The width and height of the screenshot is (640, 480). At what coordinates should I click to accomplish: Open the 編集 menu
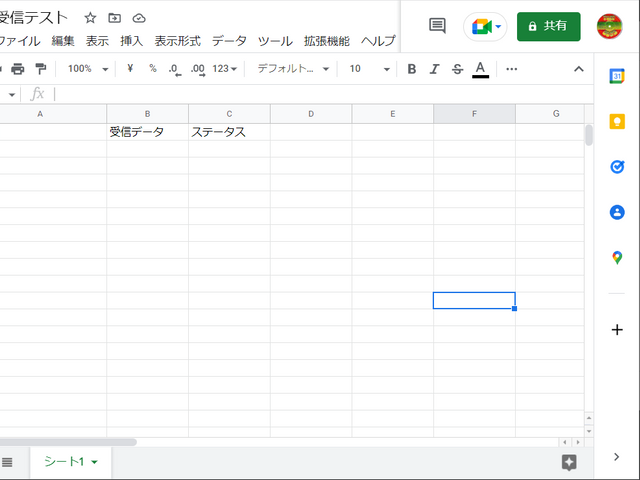63,41
